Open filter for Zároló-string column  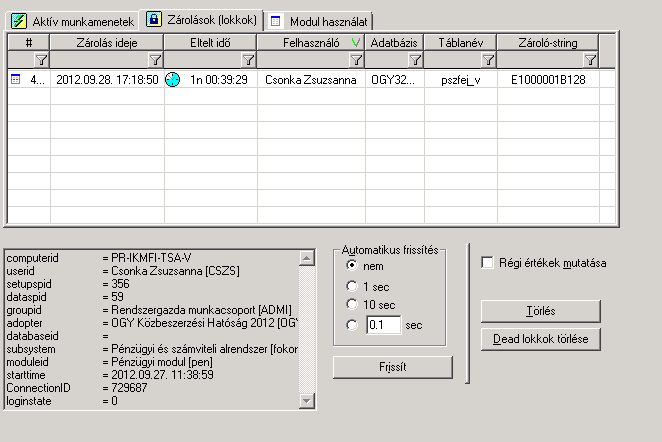pos(590,60)
